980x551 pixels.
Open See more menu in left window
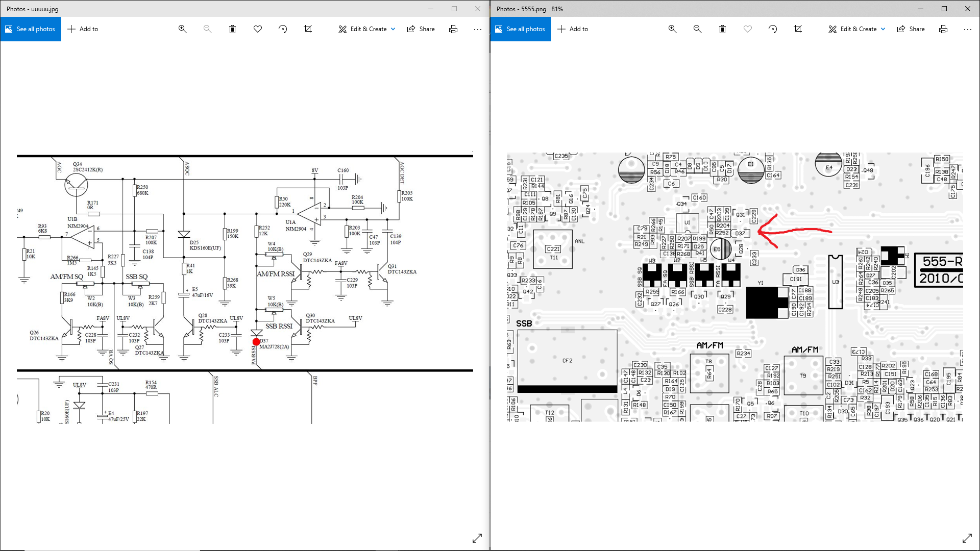(x=478, y=29)
